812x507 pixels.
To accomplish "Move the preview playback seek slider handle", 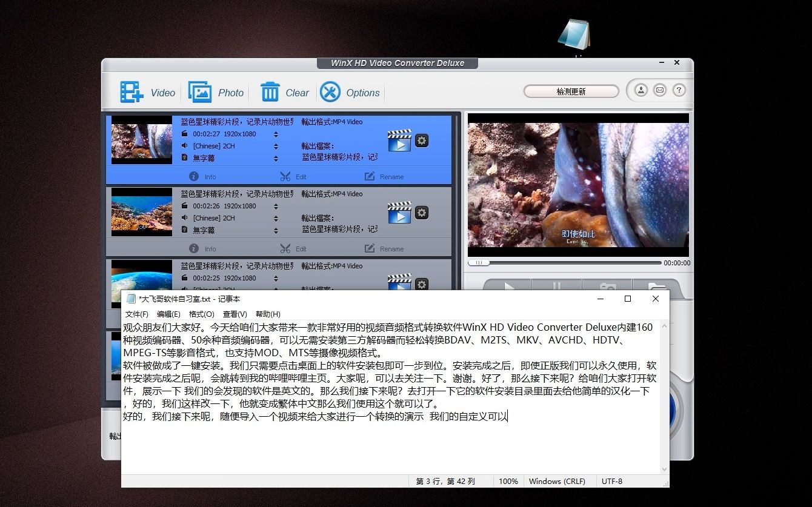I will coord(479,263).
